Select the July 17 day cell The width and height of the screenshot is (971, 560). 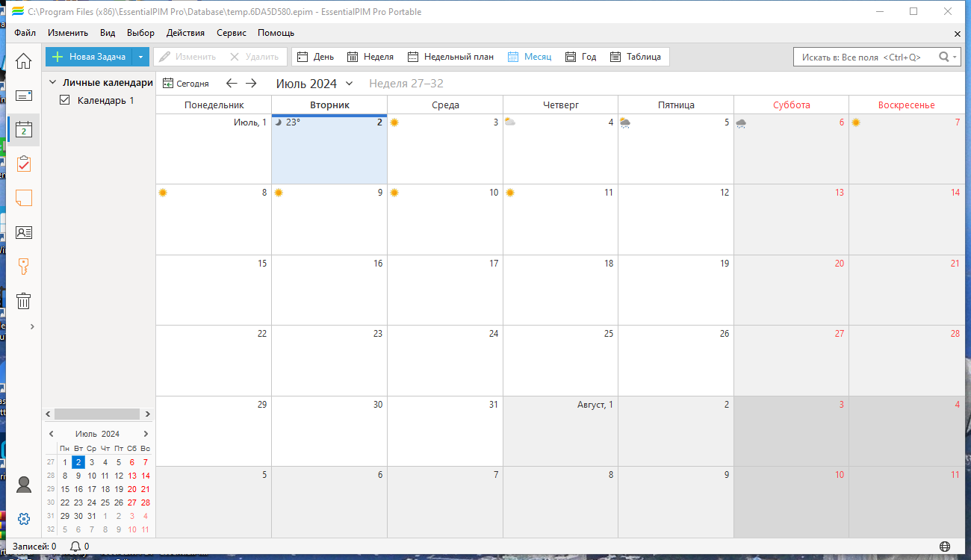point(445,290)
